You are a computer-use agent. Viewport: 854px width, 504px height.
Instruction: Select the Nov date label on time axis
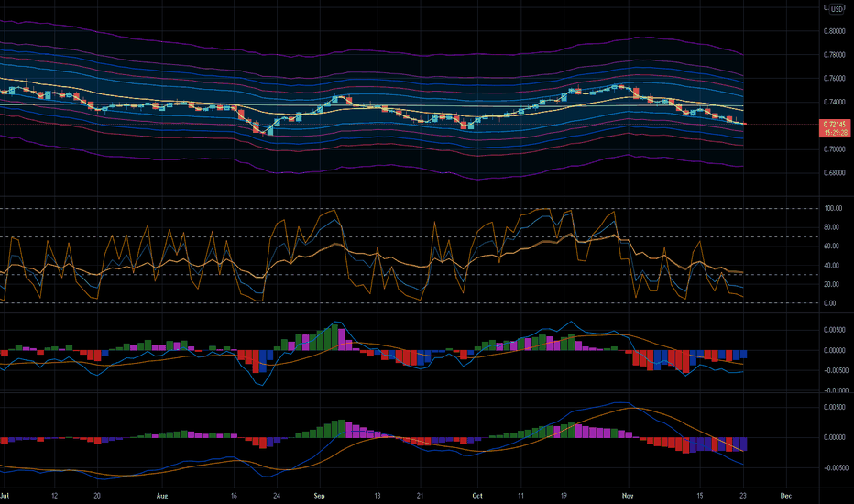pos(628,496)
